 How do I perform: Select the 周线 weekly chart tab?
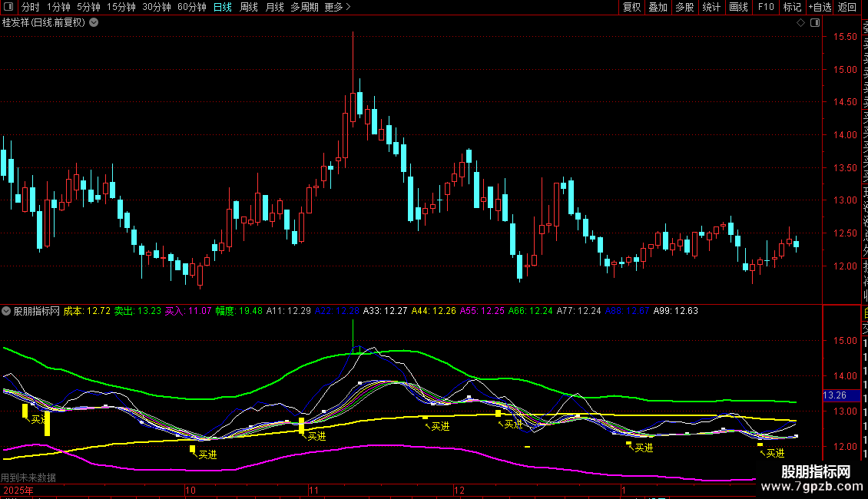point(249,7)
